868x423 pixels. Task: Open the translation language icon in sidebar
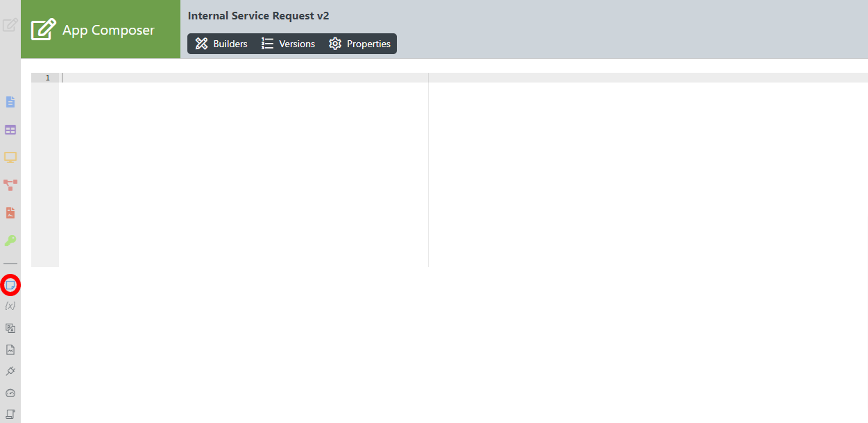tap(10, 328)
